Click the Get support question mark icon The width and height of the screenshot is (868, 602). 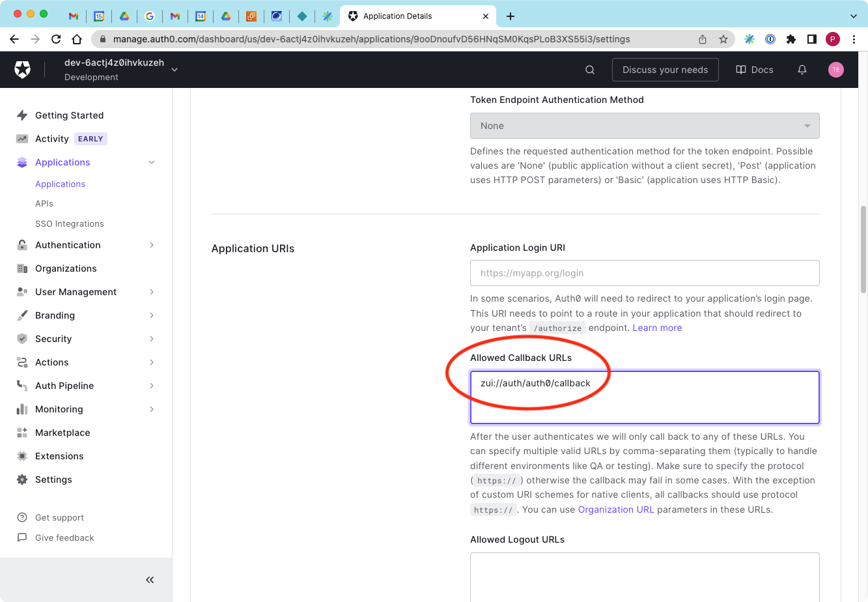tap(22, 517)
